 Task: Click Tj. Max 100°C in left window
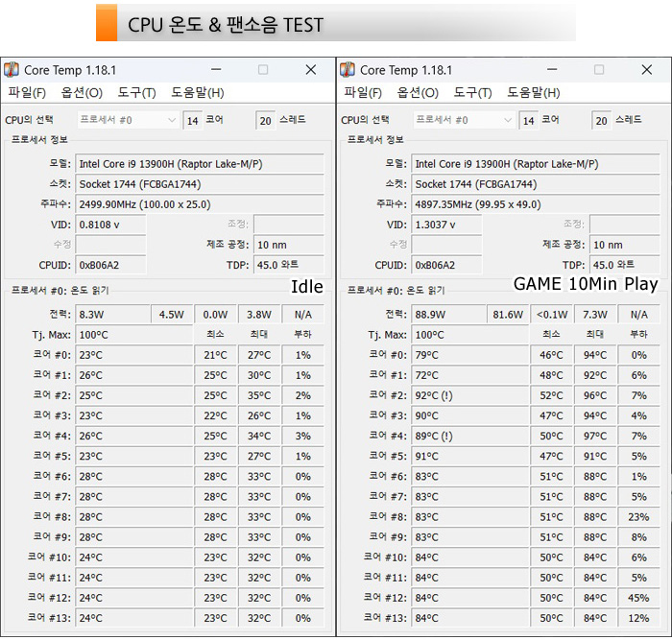134,335
